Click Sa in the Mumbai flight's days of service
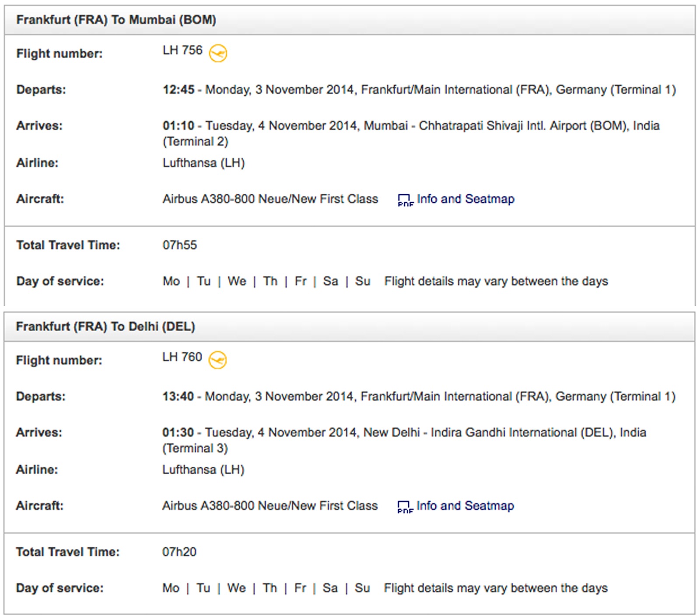Viewport: 700px width, 615px height. (331, 281)
